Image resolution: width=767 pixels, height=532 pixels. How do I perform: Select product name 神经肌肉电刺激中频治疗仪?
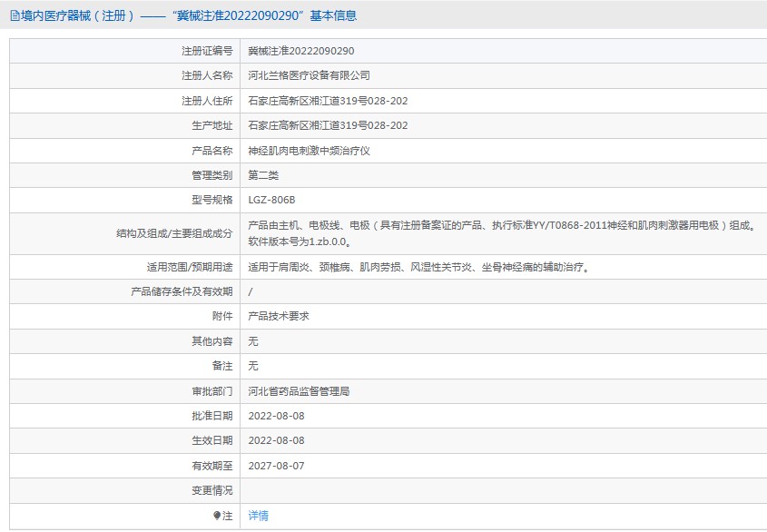click(309, 151)
